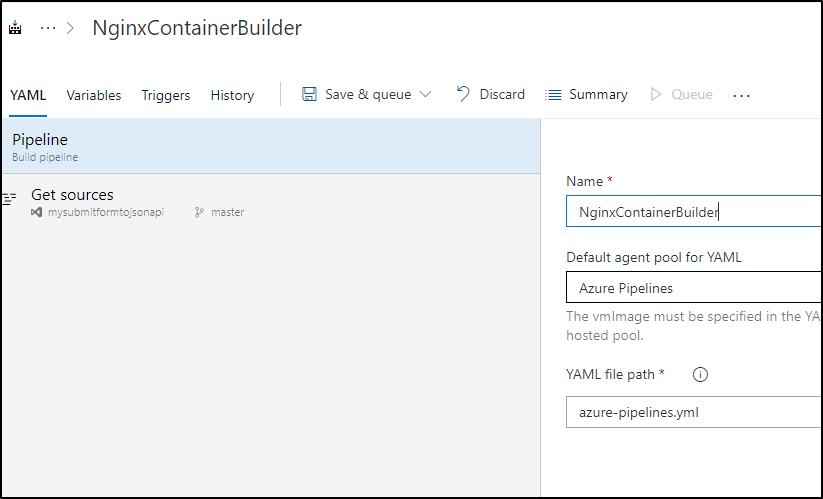
Task: Expand the Save & queue dropdown arrow
Action: [x=426, y=94]
